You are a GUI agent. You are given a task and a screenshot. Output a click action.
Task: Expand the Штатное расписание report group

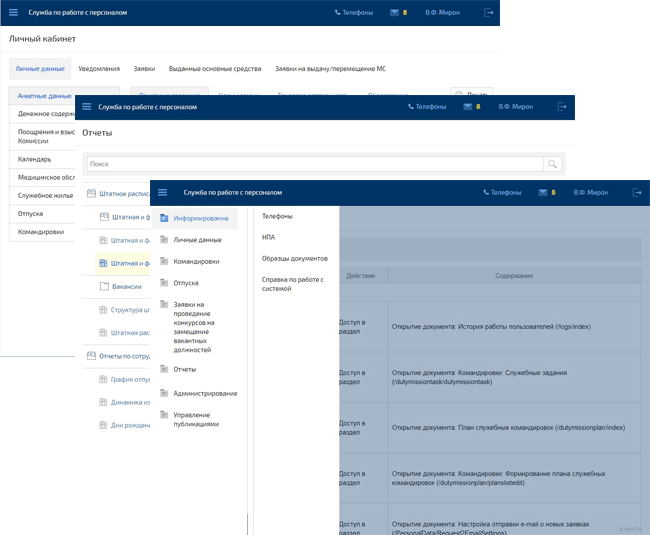click(x=118, y=192)
